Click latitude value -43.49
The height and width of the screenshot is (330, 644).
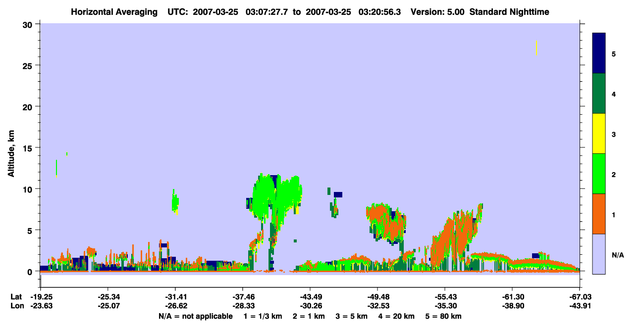(x=310, y=297)
